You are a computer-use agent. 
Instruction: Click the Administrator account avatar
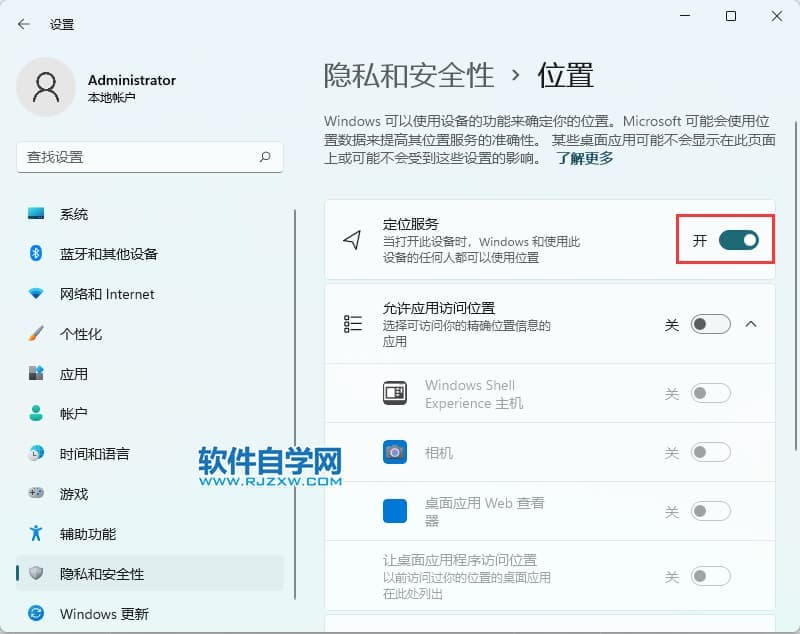[x=45, y=87]
